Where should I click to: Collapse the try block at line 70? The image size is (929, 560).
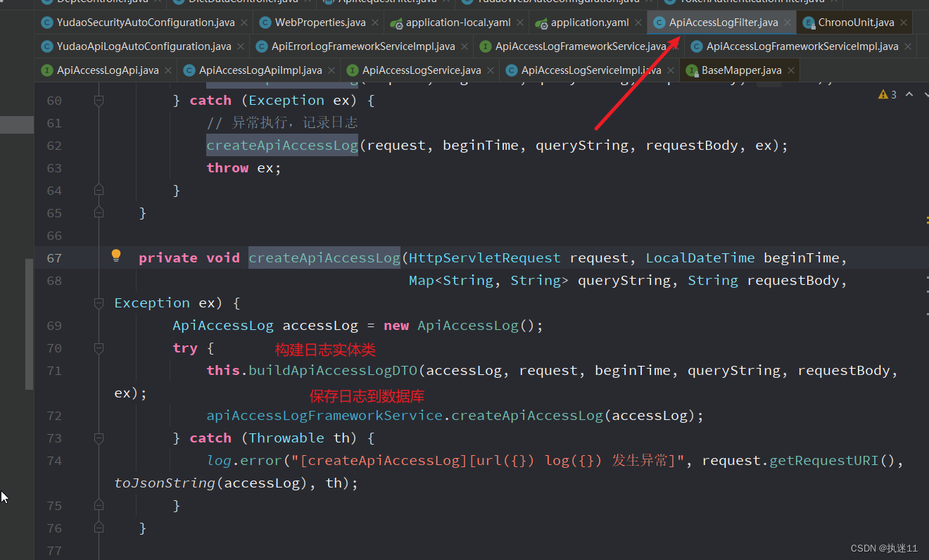pyautogui.click(x=99, y=348)
